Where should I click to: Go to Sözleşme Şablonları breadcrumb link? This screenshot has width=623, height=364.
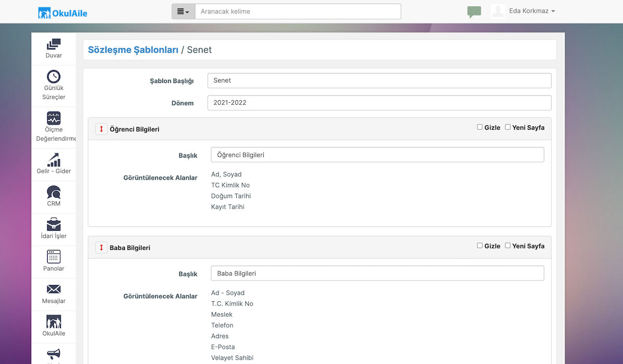pos(133,50)
